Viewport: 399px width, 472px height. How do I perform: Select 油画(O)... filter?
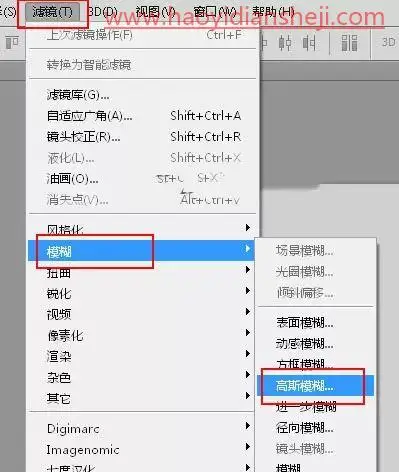tap(143, 179)
